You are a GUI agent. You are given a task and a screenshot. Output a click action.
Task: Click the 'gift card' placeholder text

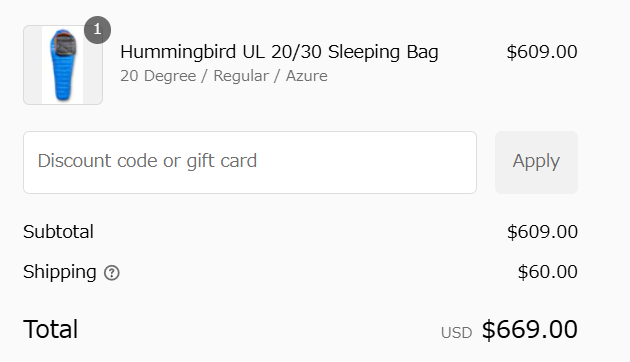[x=222, y=161]
